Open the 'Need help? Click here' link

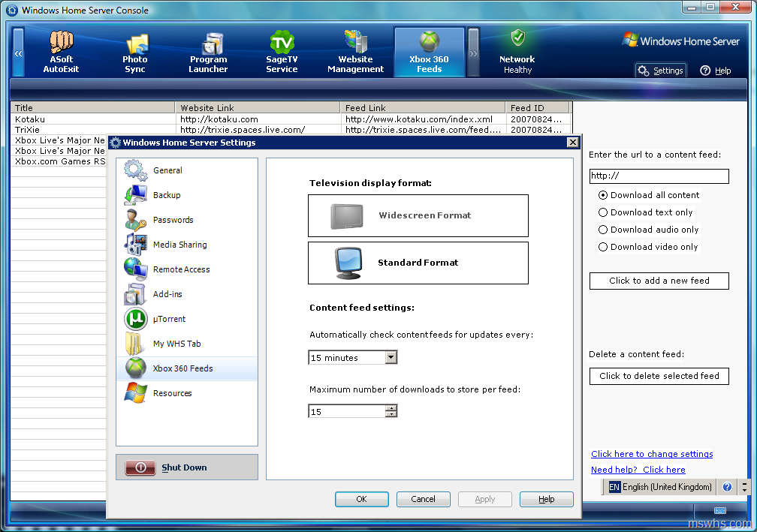(638, 470)
